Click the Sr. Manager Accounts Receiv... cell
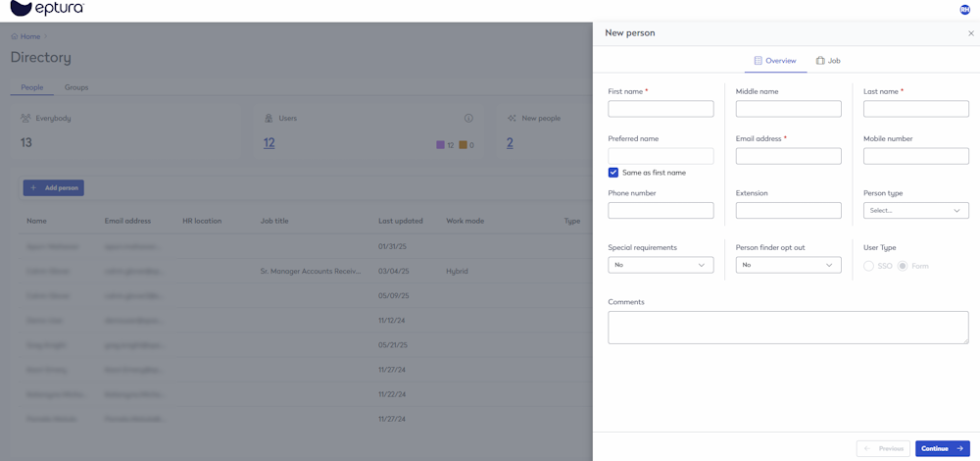980x461 pixels. (x=311, y=272)
